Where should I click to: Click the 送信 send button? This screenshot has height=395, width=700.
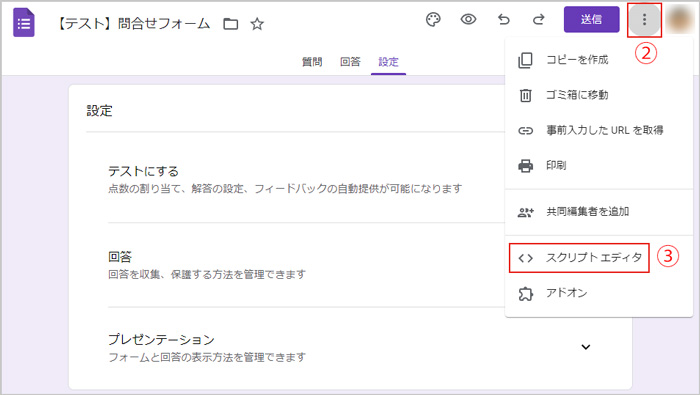point(592,20)
